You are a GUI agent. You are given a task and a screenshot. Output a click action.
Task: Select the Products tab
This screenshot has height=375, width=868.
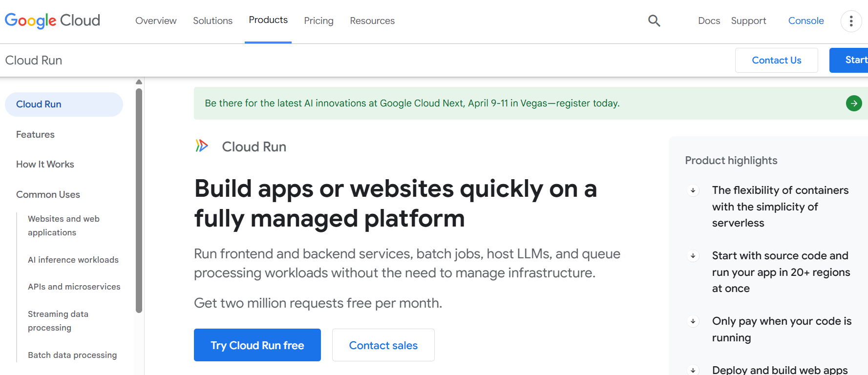pyautogui.click(x=268, y=20)
